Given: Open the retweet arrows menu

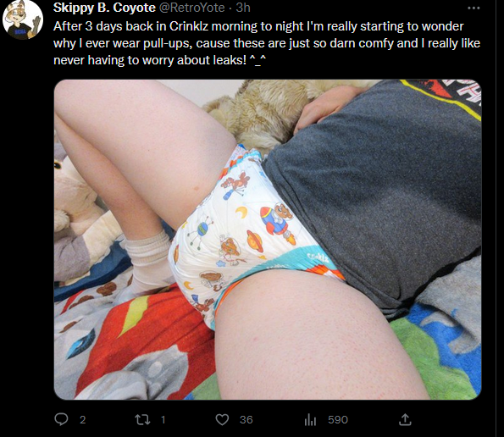Looking at the screenshot, I should 142,419.
